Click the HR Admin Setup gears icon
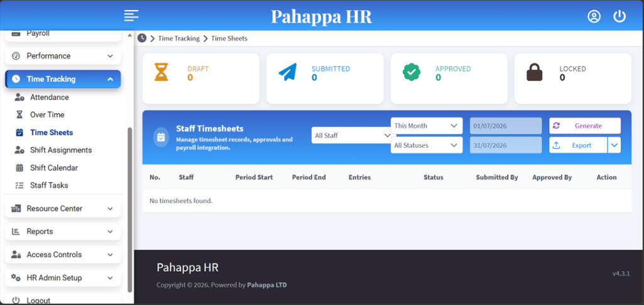Image resolution: width=644 pixels, height=305 pixels. (x=16, y=277)
